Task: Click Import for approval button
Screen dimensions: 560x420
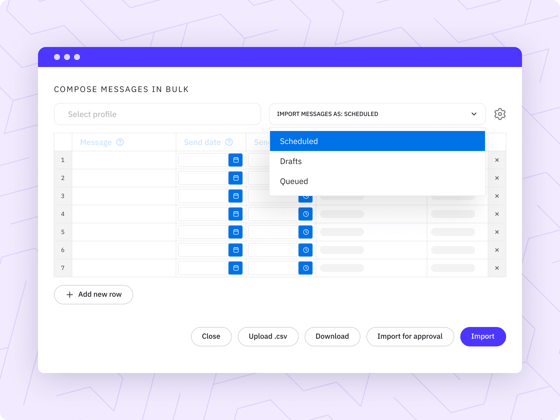Action: click(x=410, y=336)
